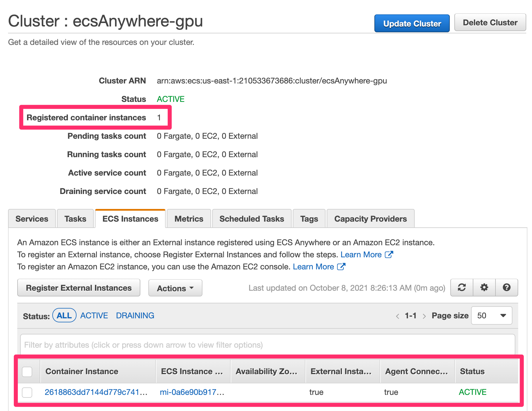Filter instances by DRAINING status
This screenshot has width=532, height=411.
[x=135, y=315]
